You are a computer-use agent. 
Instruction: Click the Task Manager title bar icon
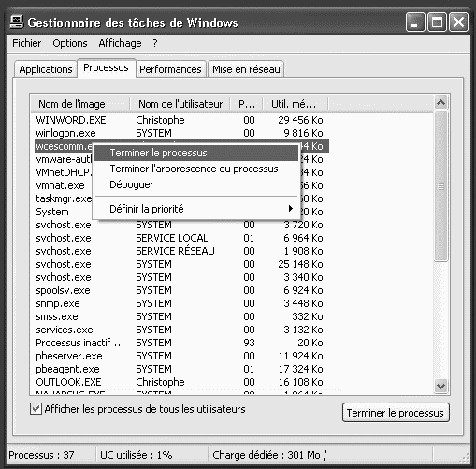click(17, 22)
